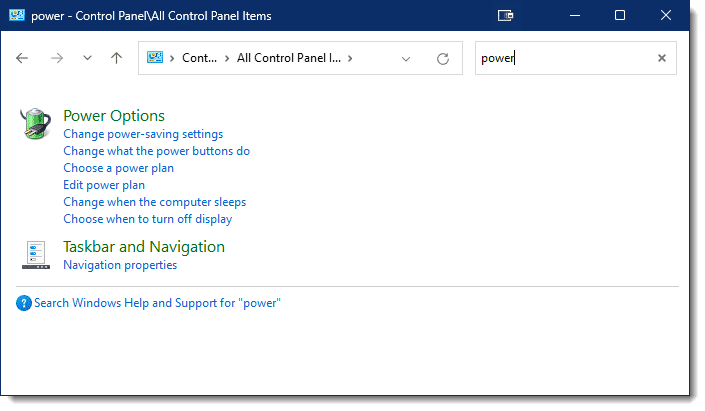Screen dimensions: 705x411
Task: Expand the chevron after All Control Panel Items
Action: pos(350,58)
